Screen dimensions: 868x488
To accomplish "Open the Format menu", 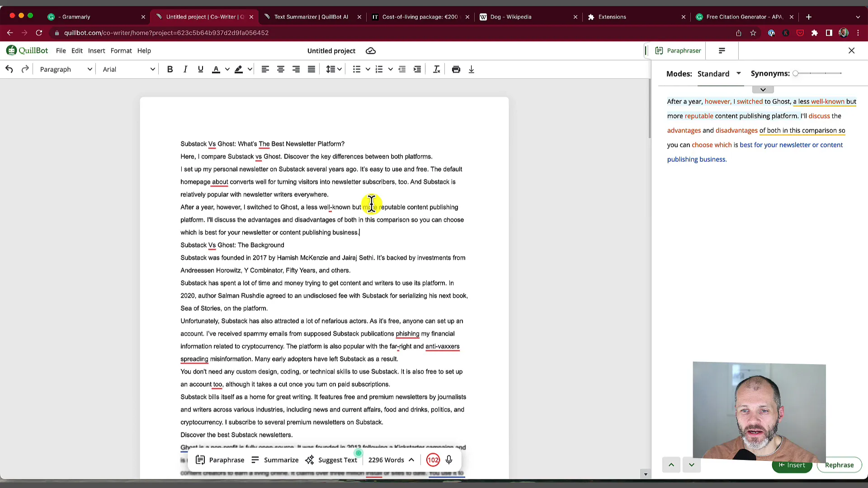I will [121, 51].
